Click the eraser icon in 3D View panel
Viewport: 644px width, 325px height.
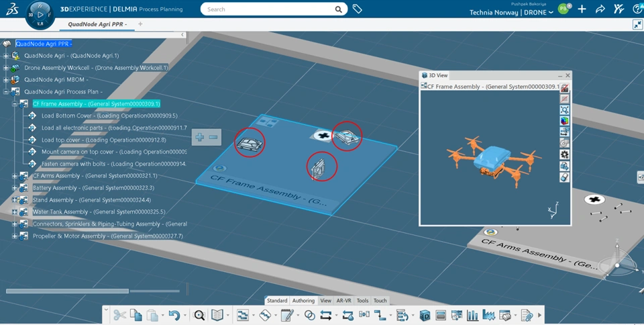(564, 177)
